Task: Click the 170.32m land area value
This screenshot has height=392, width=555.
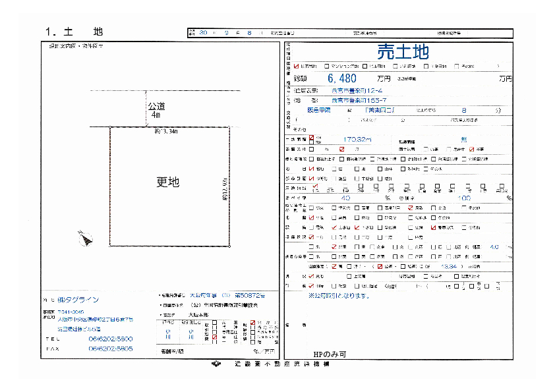Action: coord(358,140)
